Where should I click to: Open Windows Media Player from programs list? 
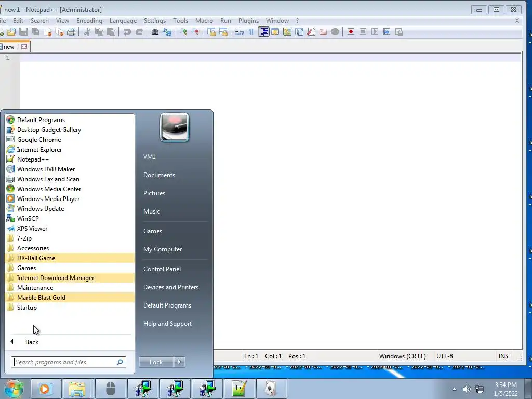70,199
